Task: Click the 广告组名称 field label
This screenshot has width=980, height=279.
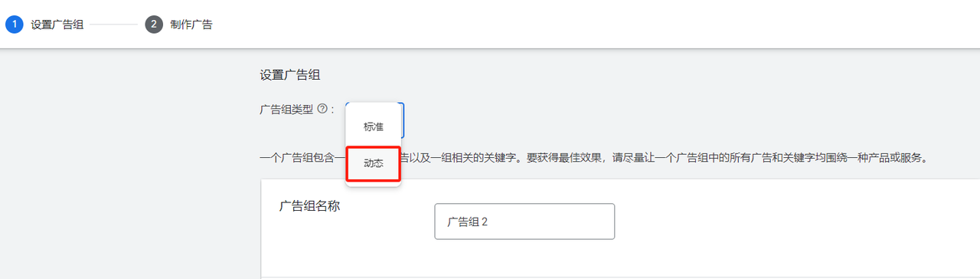Action: click(x=309, y=206)
